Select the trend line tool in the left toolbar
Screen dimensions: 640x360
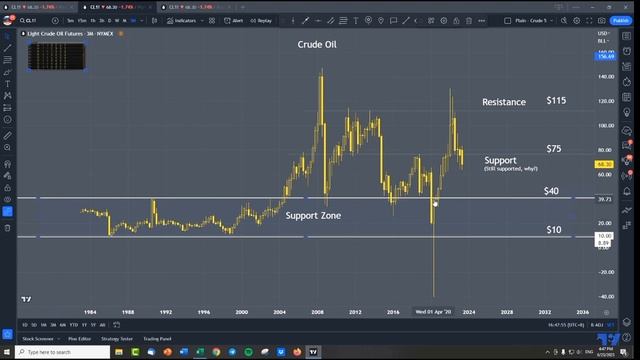coord(7,48)
